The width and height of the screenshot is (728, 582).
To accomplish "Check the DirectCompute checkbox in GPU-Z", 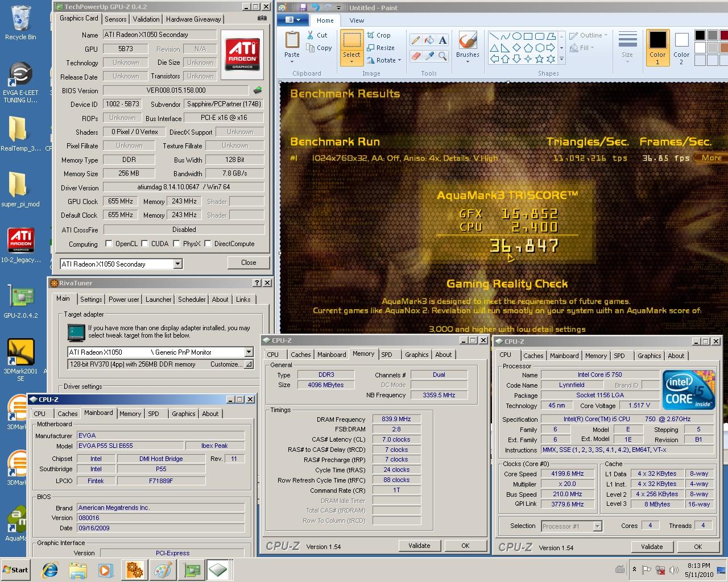I will 208,244.
